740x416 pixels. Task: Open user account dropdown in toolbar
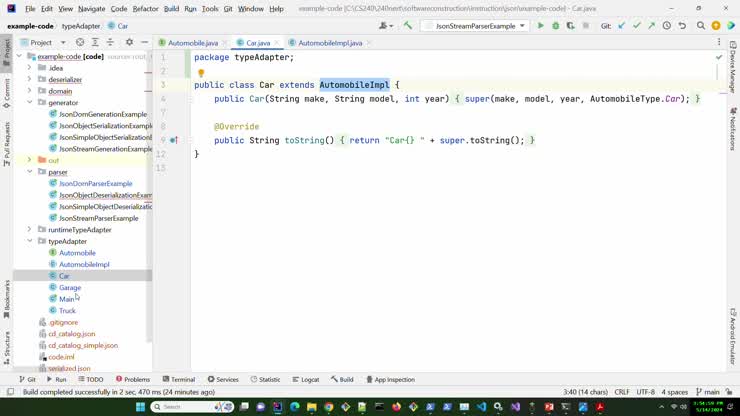[386, 26]
